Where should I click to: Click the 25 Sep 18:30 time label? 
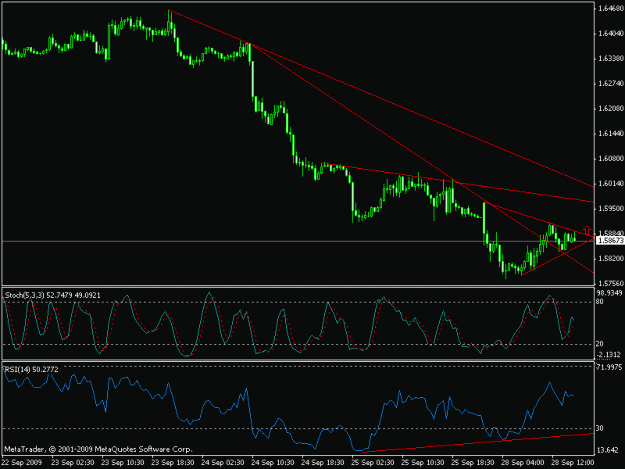473,463
